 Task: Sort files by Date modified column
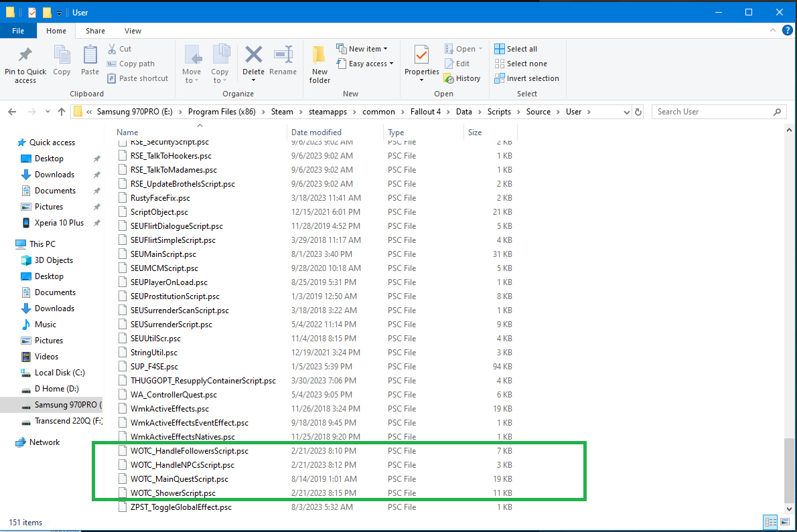[x=316, y=132]
